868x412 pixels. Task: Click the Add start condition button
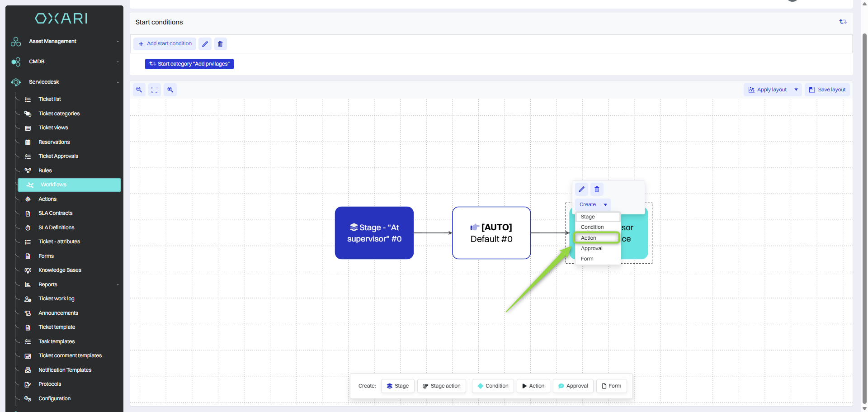coord(165,44)
